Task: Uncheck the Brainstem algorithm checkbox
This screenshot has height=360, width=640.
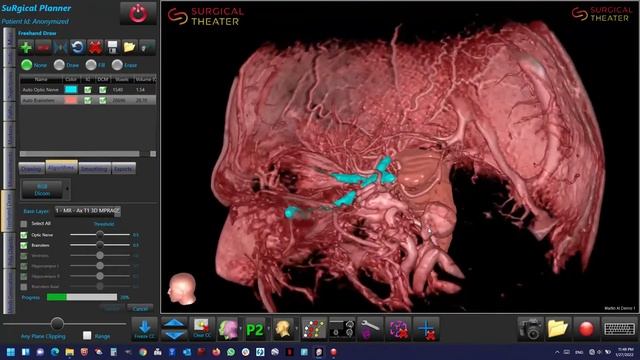Action: click(24, 245)
